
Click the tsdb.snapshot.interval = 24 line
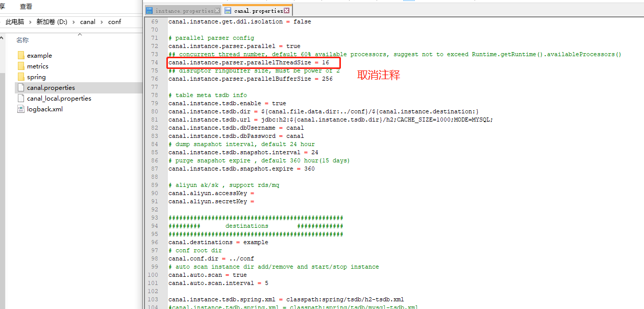point(243,152)
